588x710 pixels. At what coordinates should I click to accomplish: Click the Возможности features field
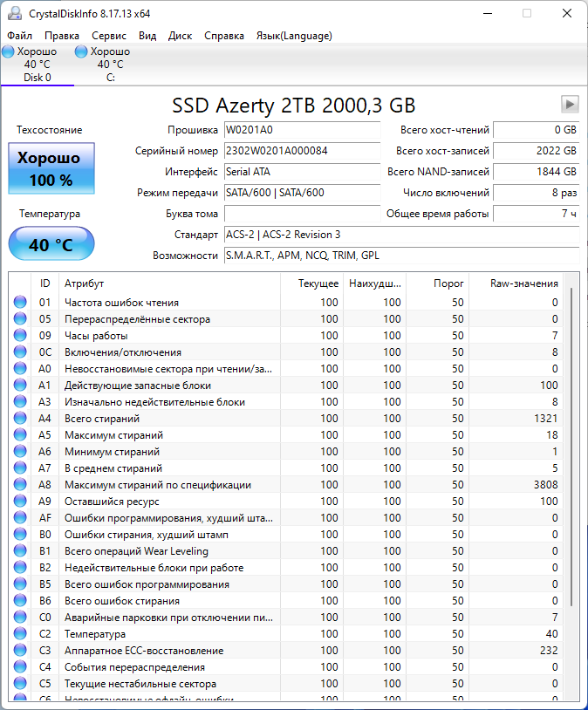(402, 256)
